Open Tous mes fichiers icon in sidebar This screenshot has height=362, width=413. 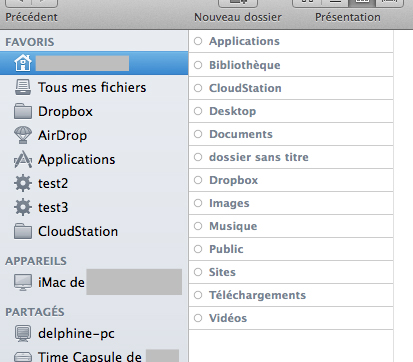[23, 87]
